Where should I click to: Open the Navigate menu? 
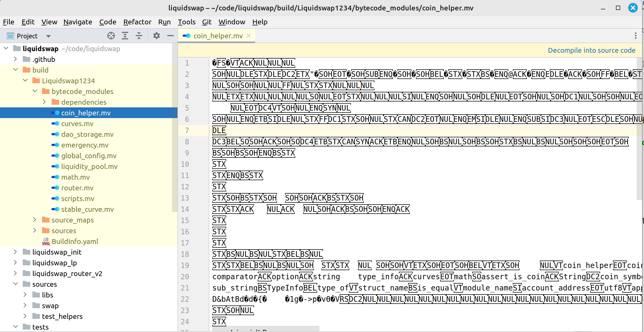[78, 22]
